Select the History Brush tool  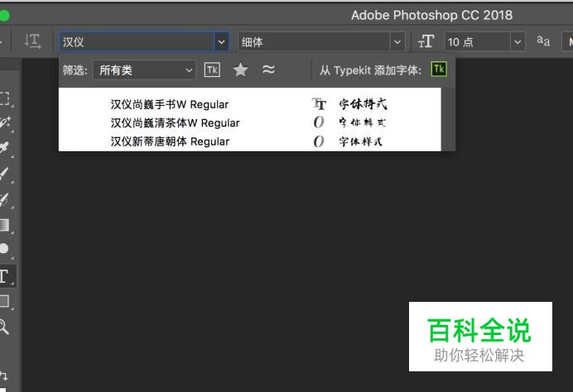[4, 199]
